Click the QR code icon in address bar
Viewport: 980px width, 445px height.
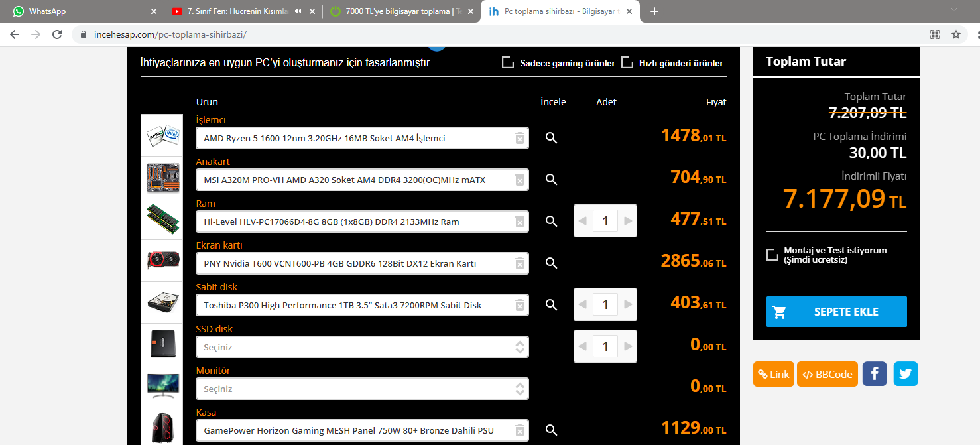coord(935,34)
